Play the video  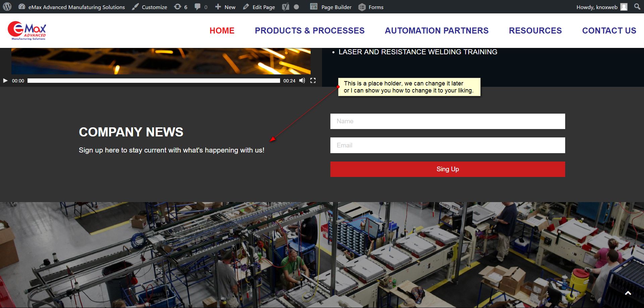click(x=5, y=81)
